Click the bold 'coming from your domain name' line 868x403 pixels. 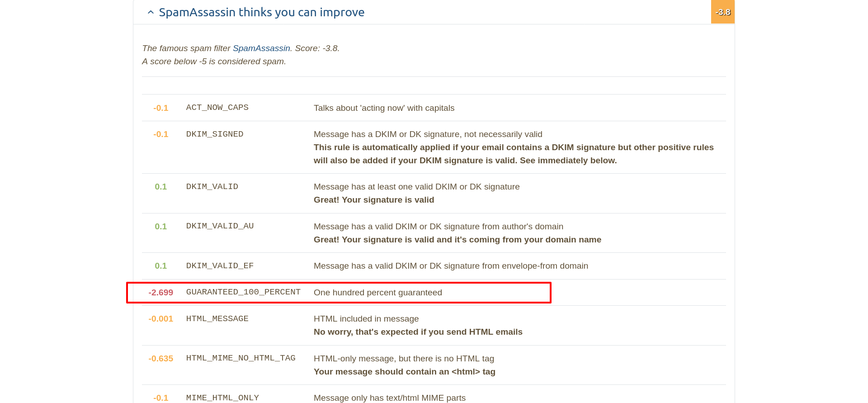[x=458, y=240]
